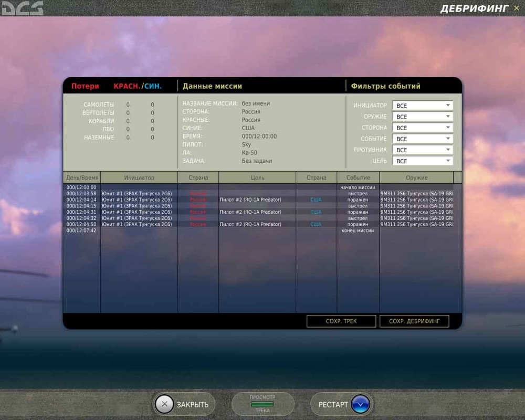The height and width of the screenshot is (420, 525).
Task: Click США country cell in 12:04:31 row
Action: click(x=316, y=212)
